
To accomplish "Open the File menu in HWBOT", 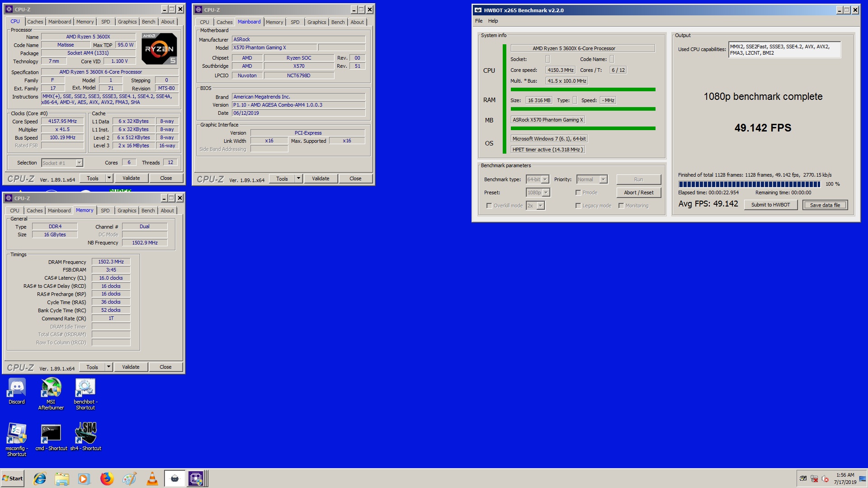I will click(x=479, y=21).
